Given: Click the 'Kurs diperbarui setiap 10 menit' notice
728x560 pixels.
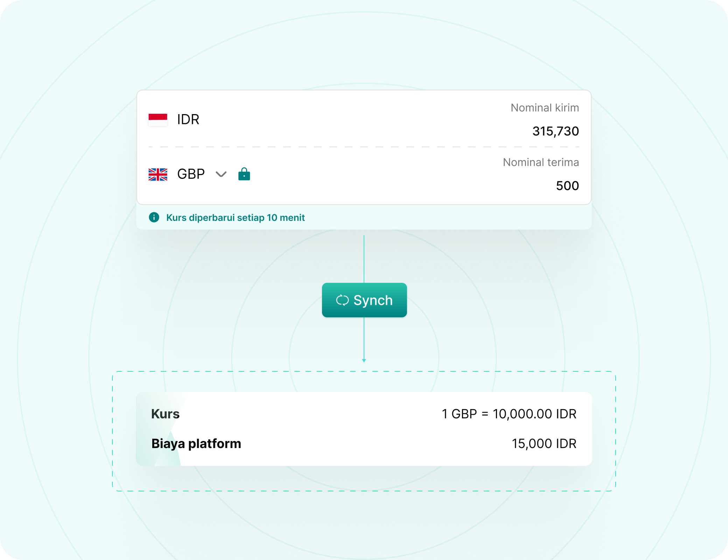Looking at the screenshot, I should pyautogui.click(x=235, y=218).
